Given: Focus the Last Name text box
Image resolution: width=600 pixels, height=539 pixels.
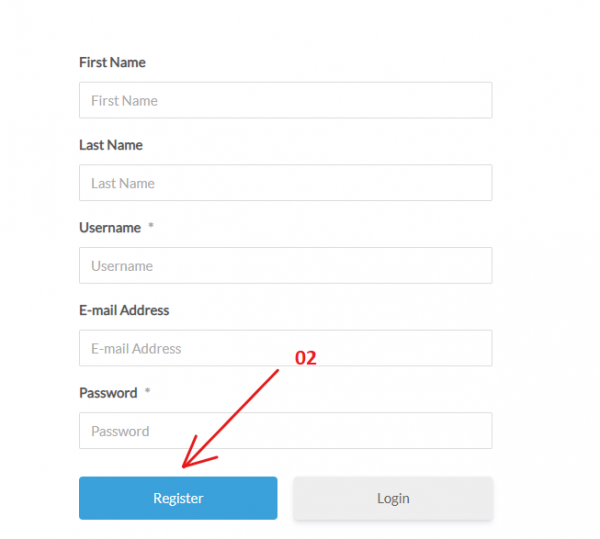Looking at the screenshot, I should [x=285, y=183].
